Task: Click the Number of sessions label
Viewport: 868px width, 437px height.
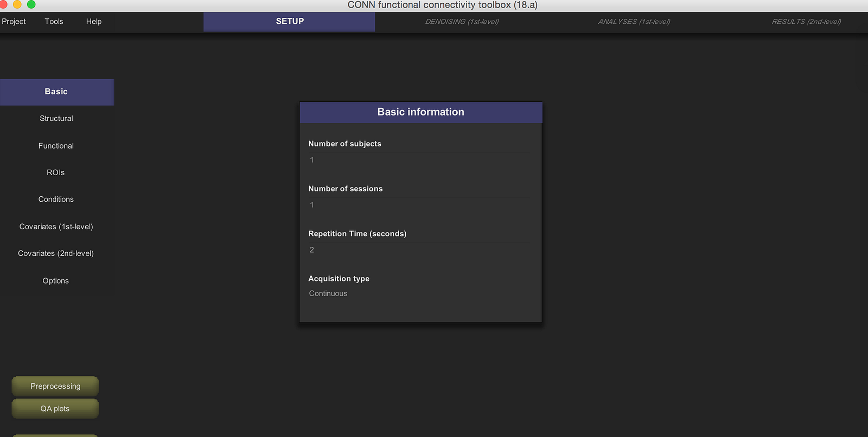Action: point(346,189)
